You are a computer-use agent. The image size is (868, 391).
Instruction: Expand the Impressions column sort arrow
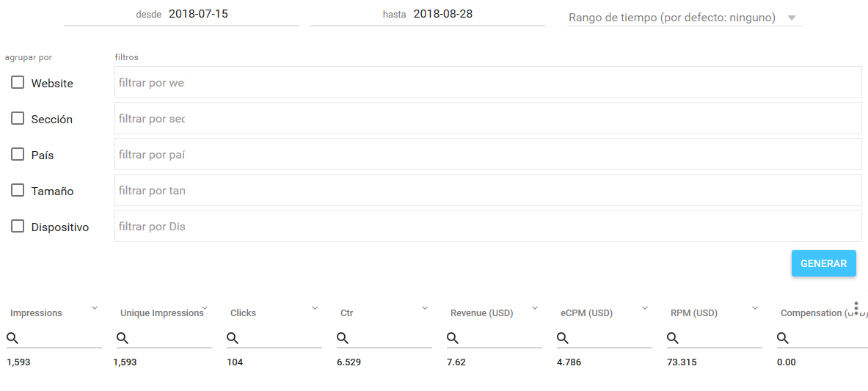(95, 308)
